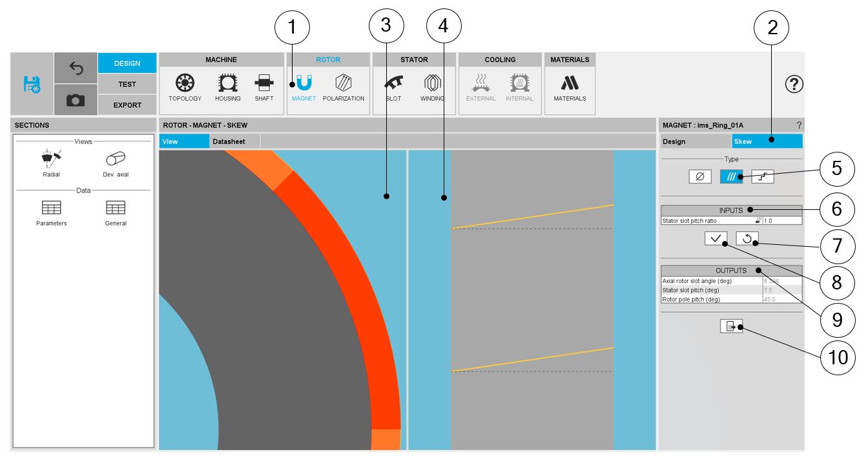868x467 pixels.
Task: Open the help question mark icon
Action: click(794, 84)
